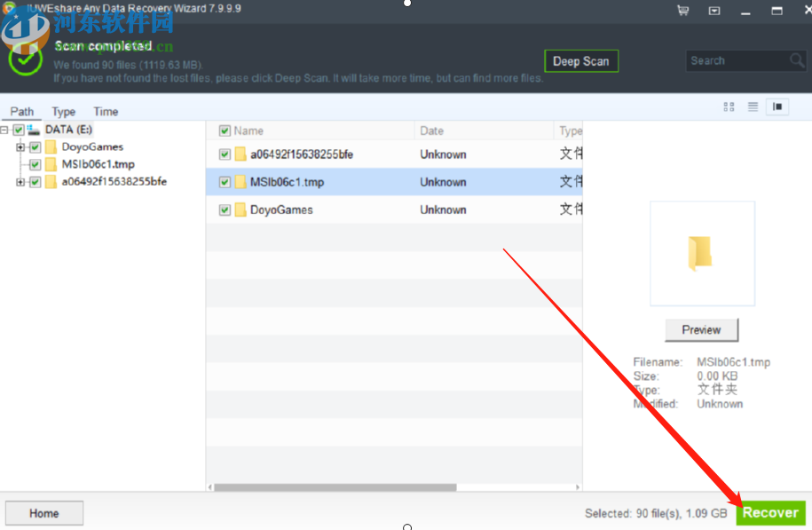
Task: Click 'Selected: 90 file(s), 1.09 GB' text
Action: tap(656, 513)
